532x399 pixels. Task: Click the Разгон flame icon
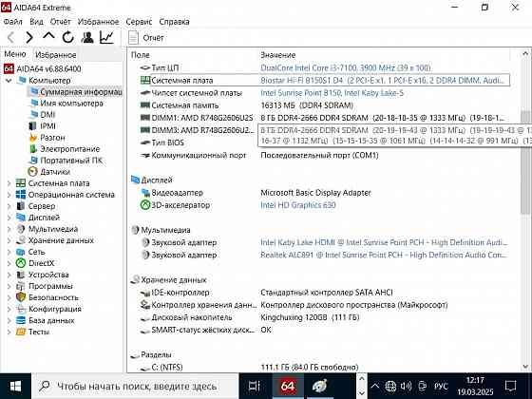(33, 138)
